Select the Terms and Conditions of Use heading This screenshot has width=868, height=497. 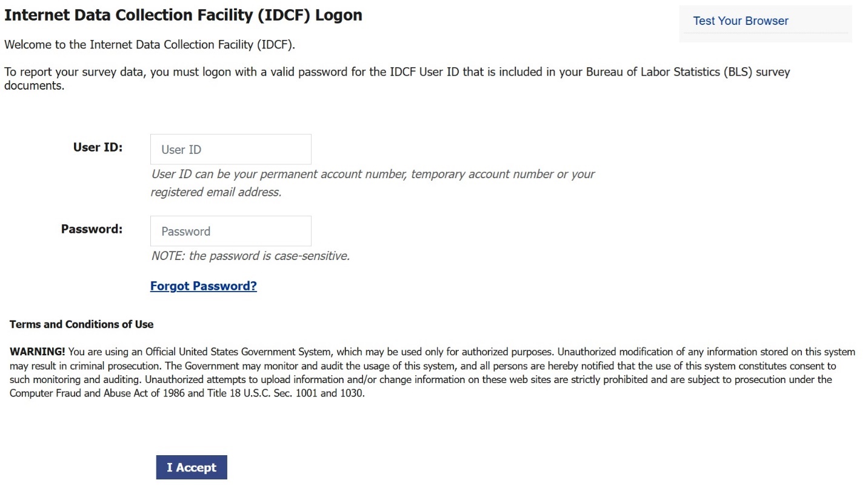click(81, 324)
